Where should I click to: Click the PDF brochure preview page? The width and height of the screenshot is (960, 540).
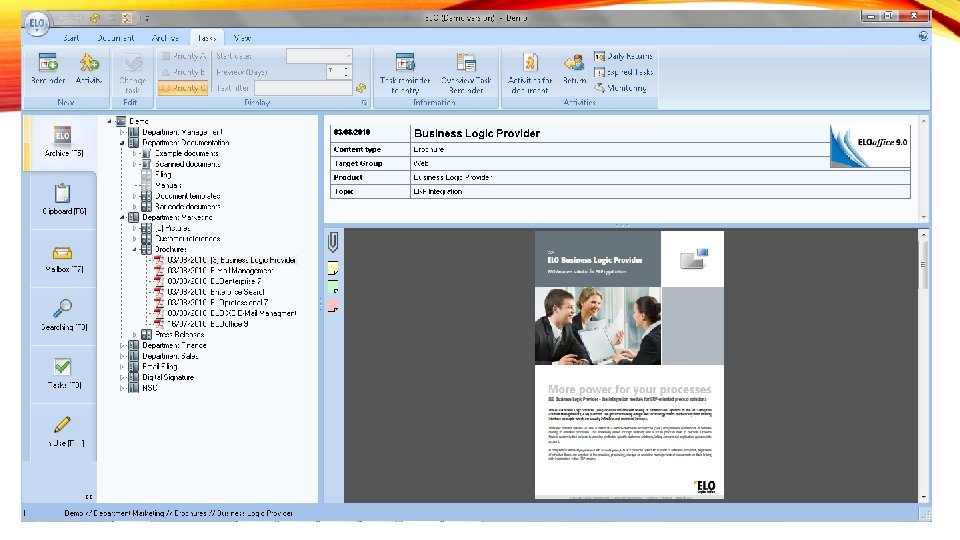629,365
